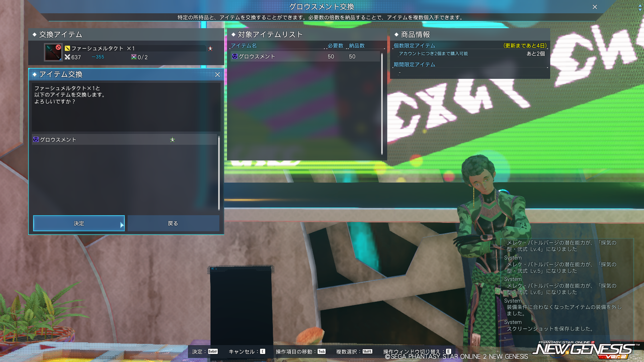Close the グロウスメント交換 window
The width and height of the screenshot is (644, 362).
click(595, 7)
